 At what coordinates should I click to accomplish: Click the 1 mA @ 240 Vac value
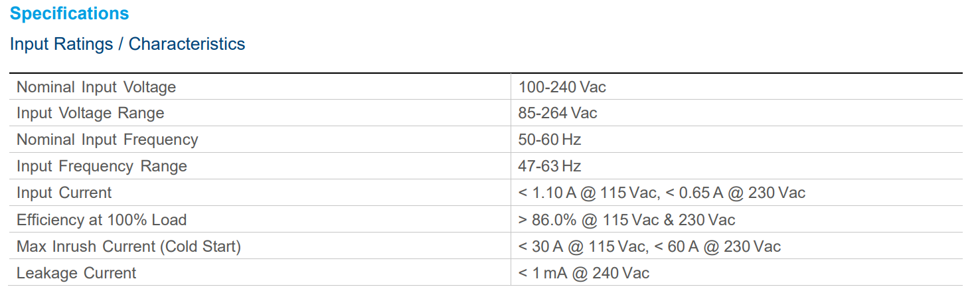(x=584, y=273)
